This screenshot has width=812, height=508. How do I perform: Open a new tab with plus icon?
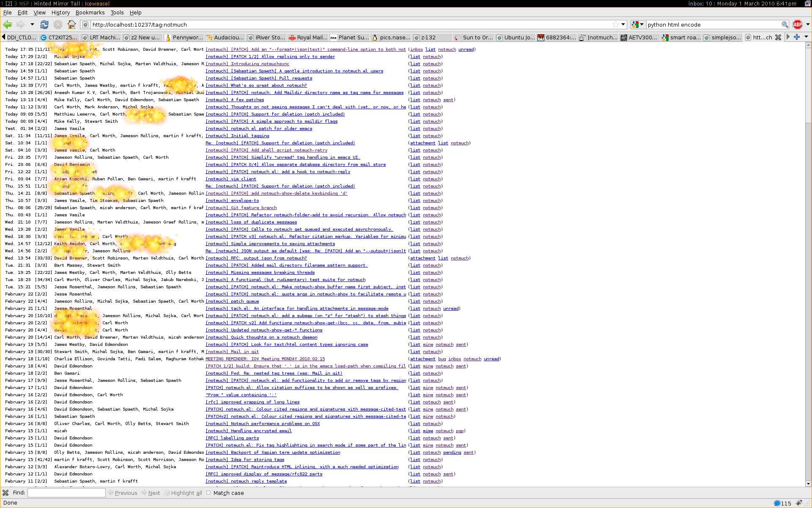797,37
